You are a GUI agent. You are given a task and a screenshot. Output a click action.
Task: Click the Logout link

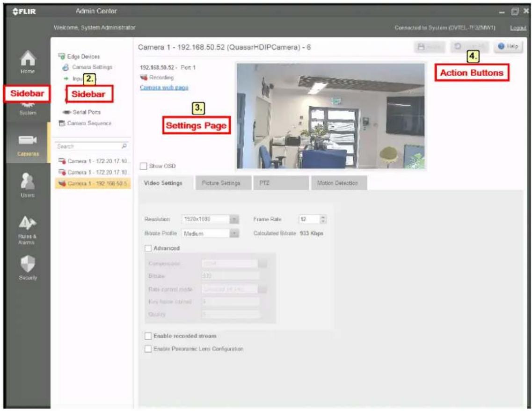coord(518,28)
